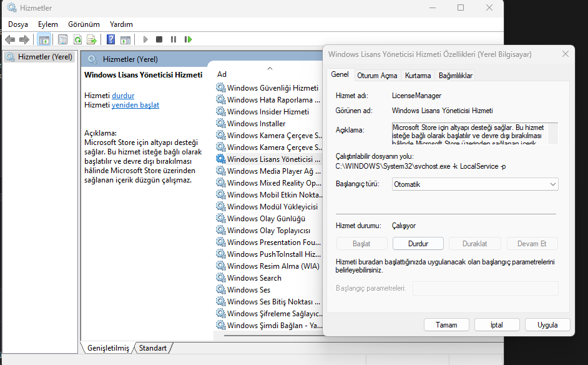This screenshot has width=588, height=365.
Task: Select Windows Ses Bitiş Noktası row
Action: point(269,301)
